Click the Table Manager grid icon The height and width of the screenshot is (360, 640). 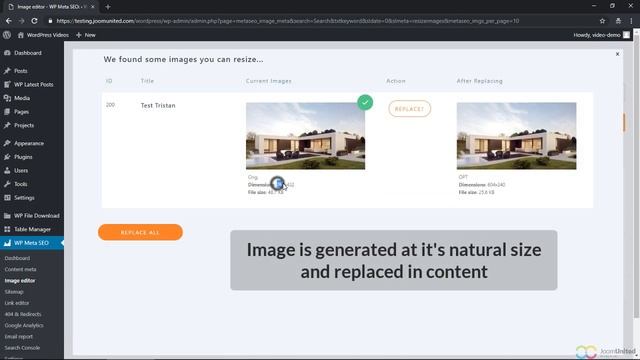[x=7, y=229]
